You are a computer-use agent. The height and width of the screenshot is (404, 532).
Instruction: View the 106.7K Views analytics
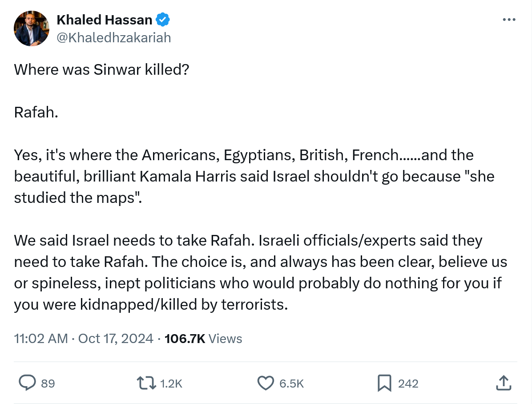(x=203, y=339)
